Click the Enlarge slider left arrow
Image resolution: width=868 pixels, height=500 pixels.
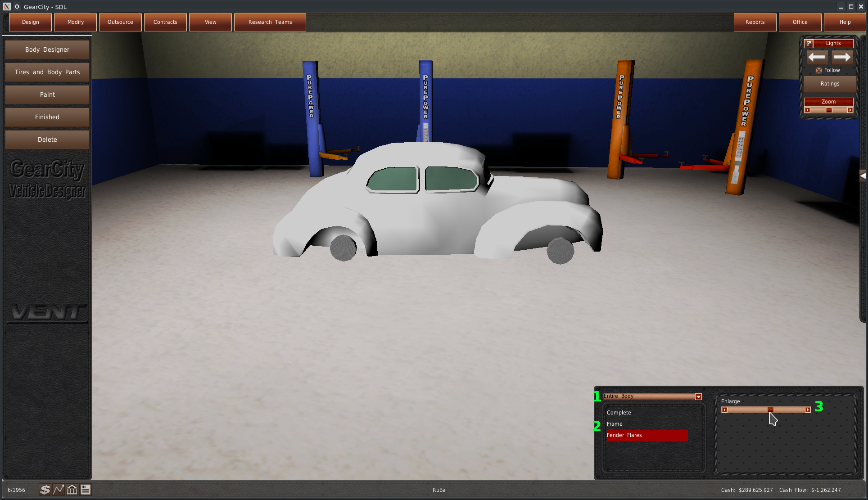pos(724,410)
